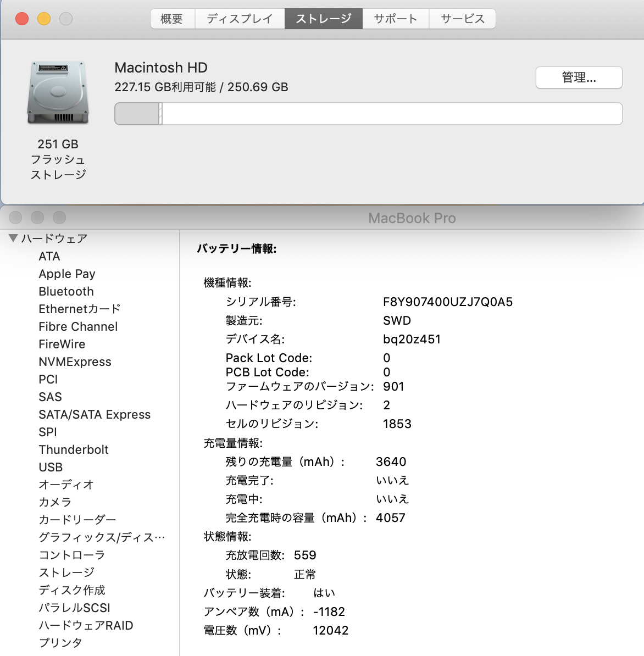
Task: Click remaining charge value 3640
Action: [391, 462]
